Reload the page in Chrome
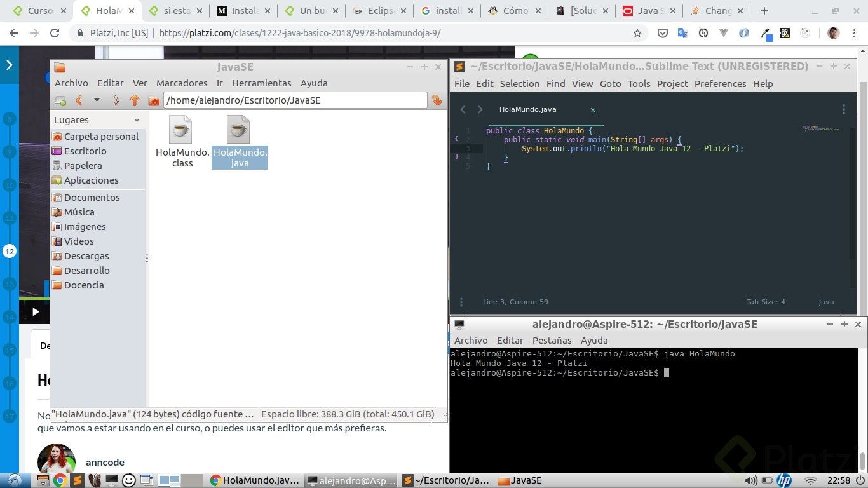 tap(55, 33)
